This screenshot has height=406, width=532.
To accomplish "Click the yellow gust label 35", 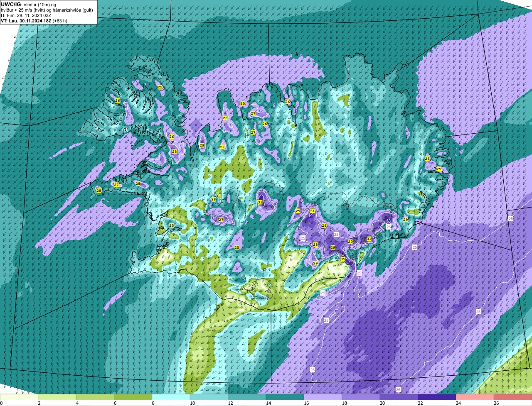I will click(343, 259).
